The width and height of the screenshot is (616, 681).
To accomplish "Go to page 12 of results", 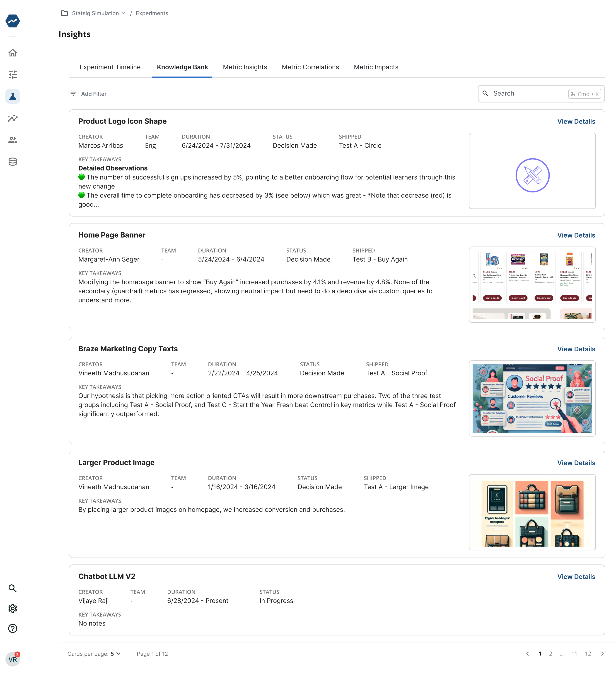I will (588, 654).
